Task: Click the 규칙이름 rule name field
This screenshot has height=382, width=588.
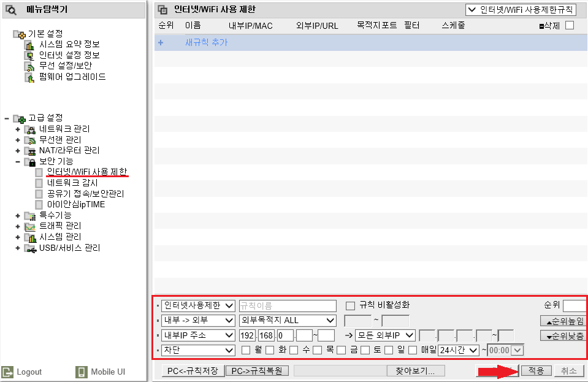Action: pyautogui.click(x=288, y=306)
